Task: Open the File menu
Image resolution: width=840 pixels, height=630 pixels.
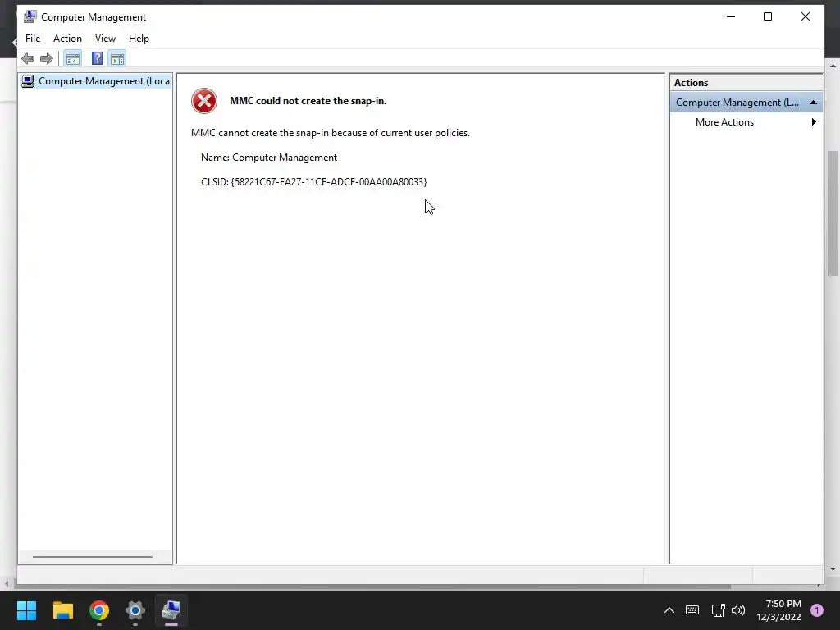Action: [33, 39]
